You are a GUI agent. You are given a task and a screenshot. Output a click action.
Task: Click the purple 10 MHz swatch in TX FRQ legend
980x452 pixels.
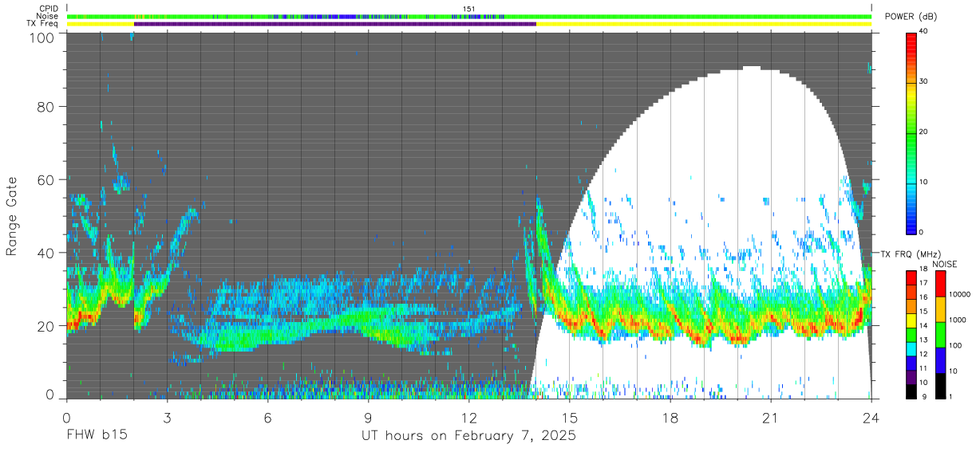point(912,376)
